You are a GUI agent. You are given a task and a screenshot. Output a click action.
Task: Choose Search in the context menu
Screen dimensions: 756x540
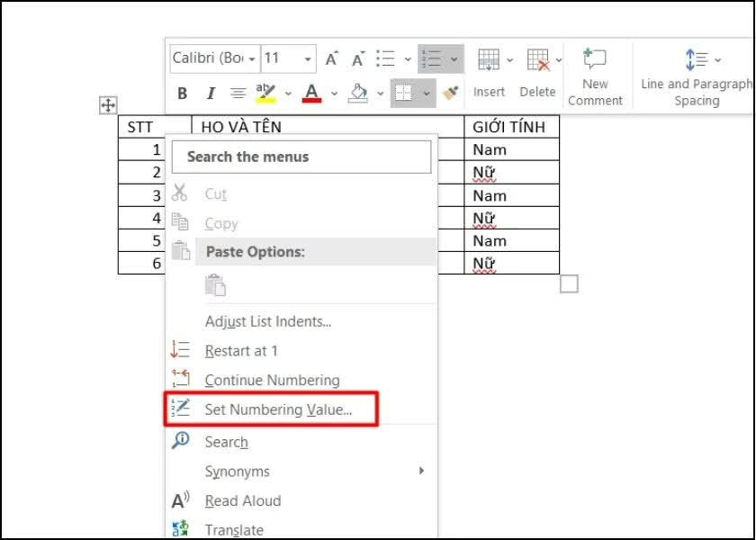point(301,442)
